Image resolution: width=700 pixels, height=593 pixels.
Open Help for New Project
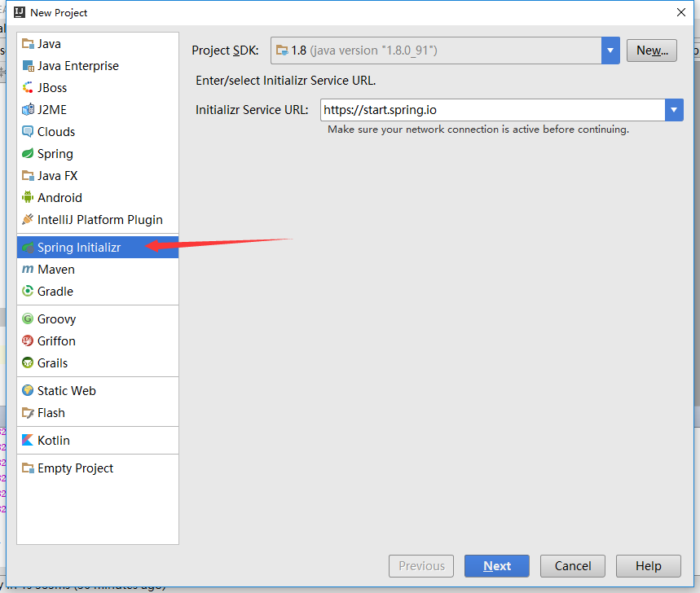[648, 566]
